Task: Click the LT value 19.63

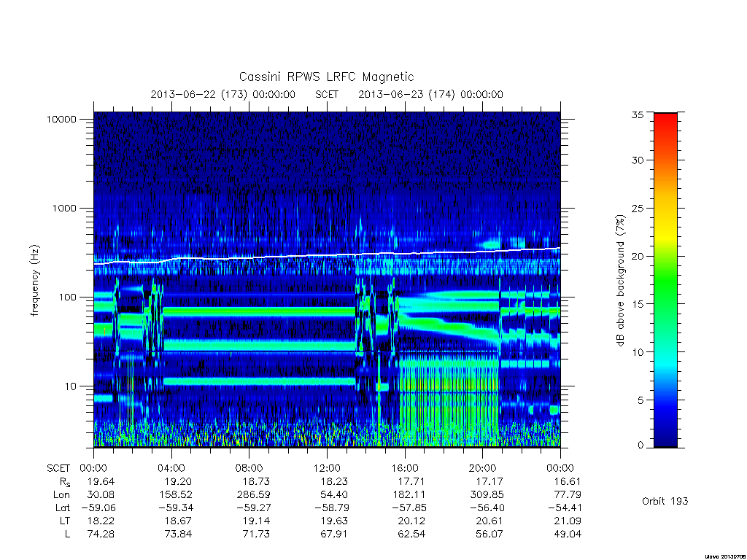Action: (334, 521)
